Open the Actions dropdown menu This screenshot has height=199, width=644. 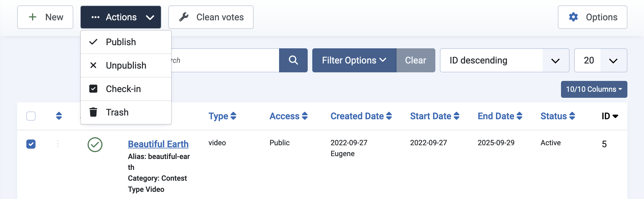121,17
